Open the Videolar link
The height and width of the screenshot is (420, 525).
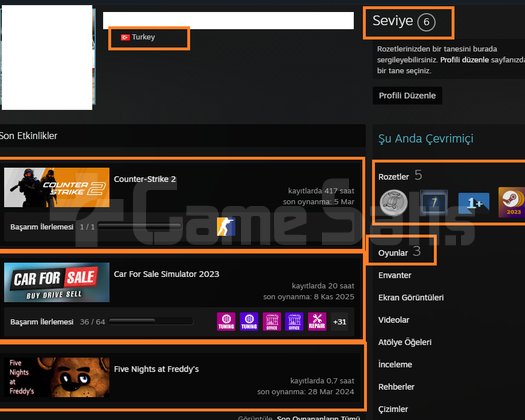393,320
